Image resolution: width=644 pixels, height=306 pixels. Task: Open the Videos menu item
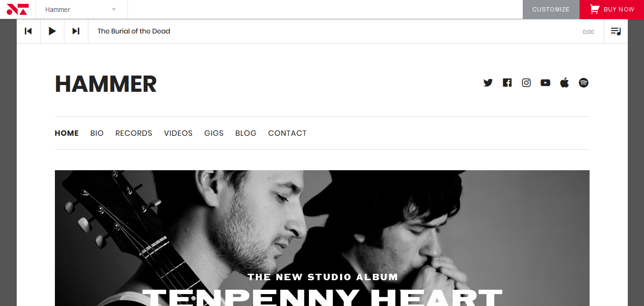point(178,133)
